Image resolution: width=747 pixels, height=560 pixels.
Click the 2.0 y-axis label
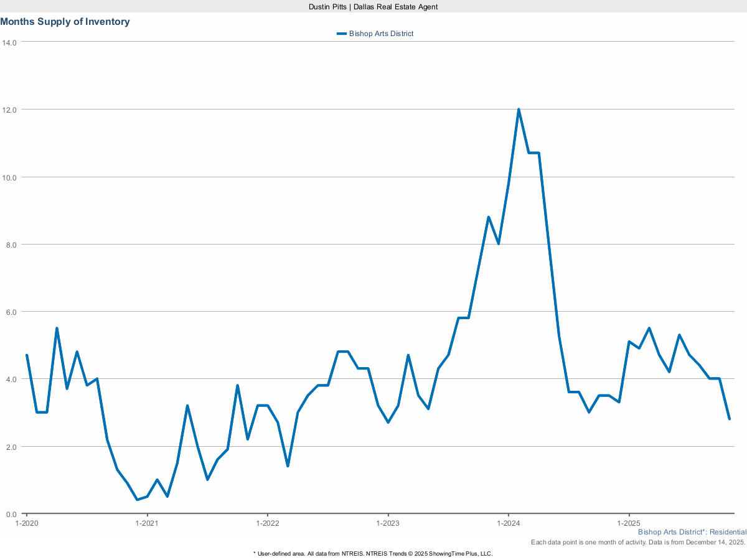[x=11, y=447]
